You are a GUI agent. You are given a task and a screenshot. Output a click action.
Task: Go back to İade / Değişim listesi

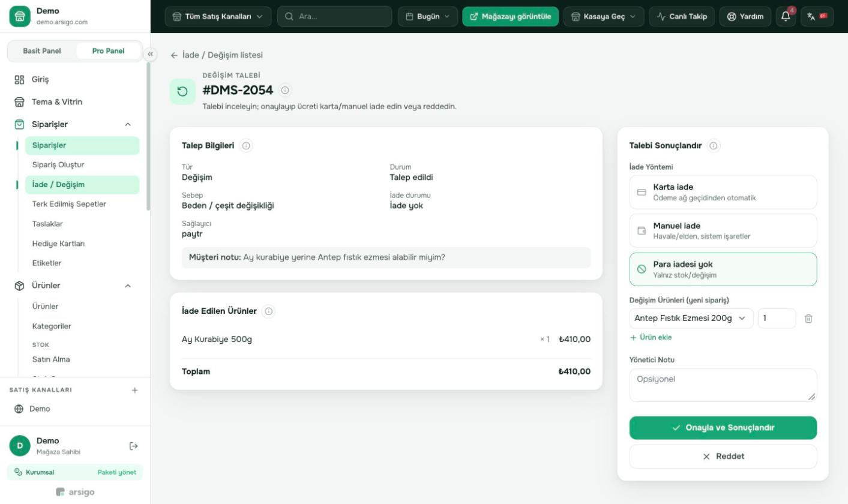coord(217,55)
